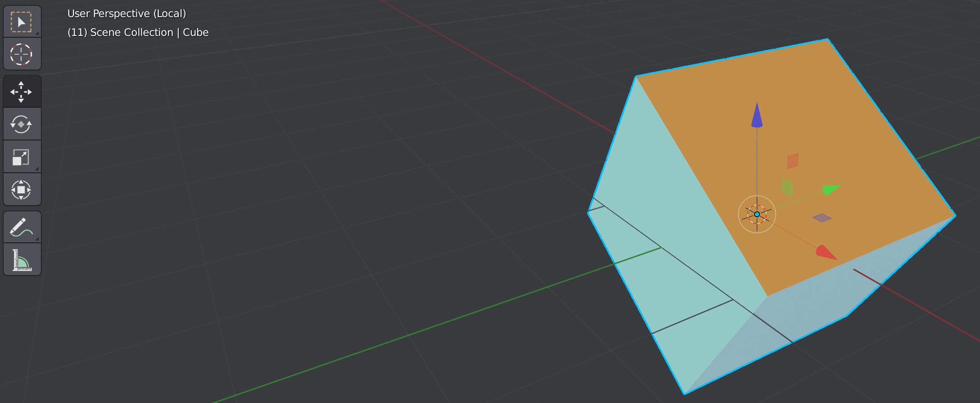Grab the green Y-axis gizmo arrow
This screenshot has width=980, height=403.
click(831, 189)
